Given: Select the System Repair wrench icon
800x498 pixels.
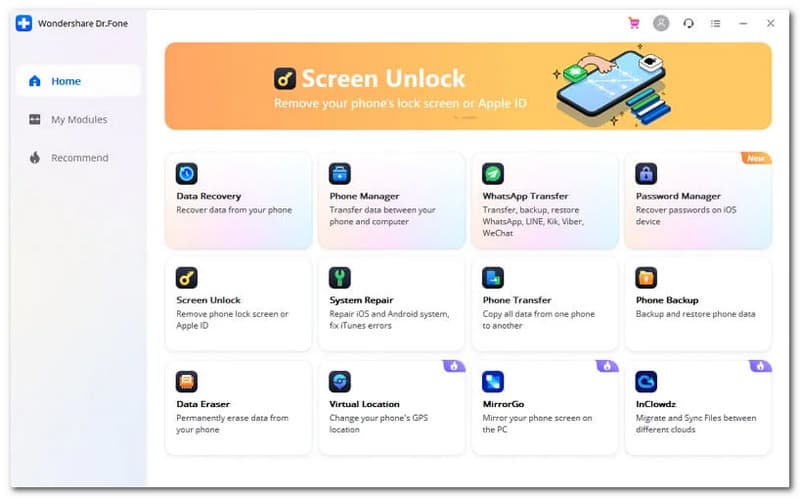Looking at the screenshot, I should click(340, 278).
